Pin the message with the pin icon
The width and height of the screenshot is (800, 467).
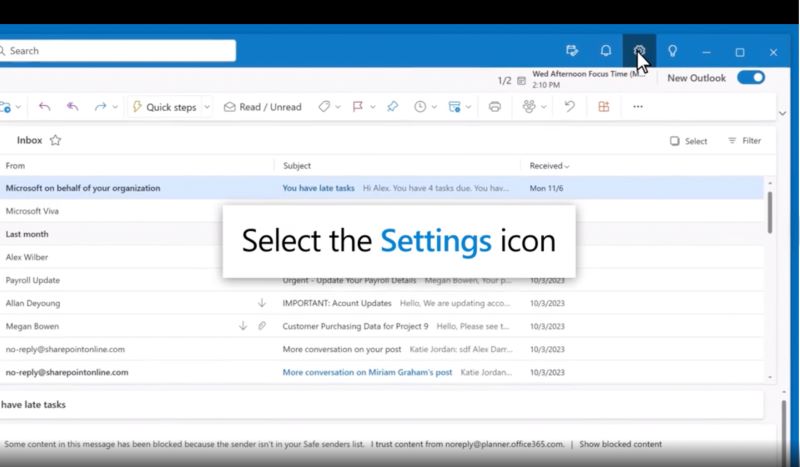pos(393,107)
